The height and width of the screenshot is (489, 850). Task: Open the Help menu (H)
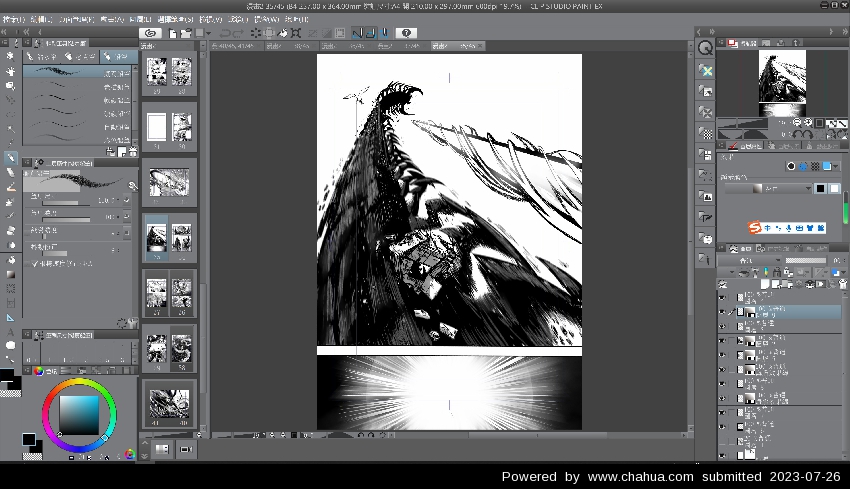296,19
